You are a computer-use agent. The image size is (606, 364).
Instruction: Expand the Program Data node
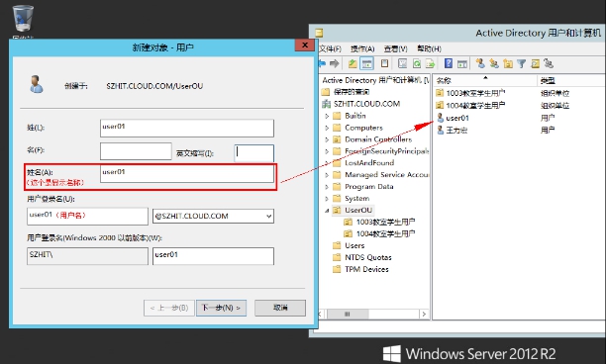pos(327,187)
